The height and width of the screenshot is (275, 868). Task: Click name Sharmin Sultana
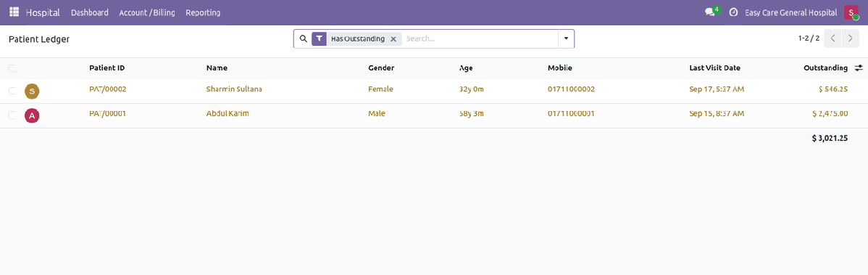click(234, 89)
